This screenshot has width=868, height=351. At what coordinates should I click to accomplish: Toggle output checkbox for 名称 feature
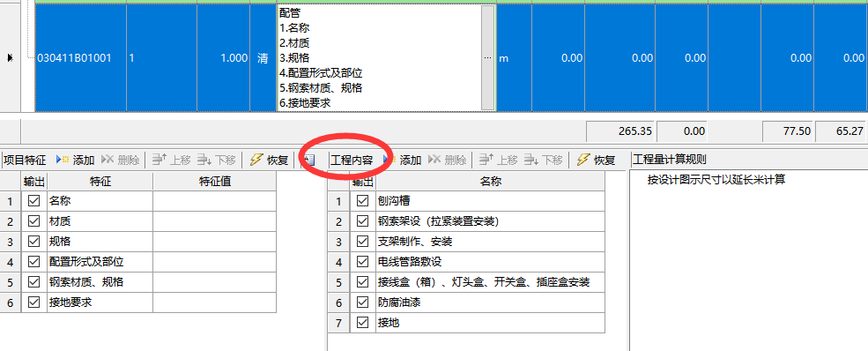[x=33, y=201]
